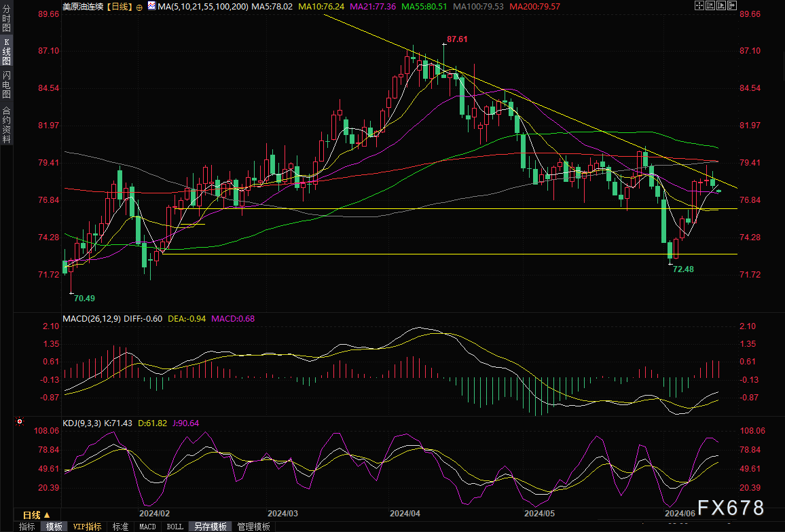Open the MA indicator chart icon
This screenshot has height=532, width=785.
click(x=151, y=6)
